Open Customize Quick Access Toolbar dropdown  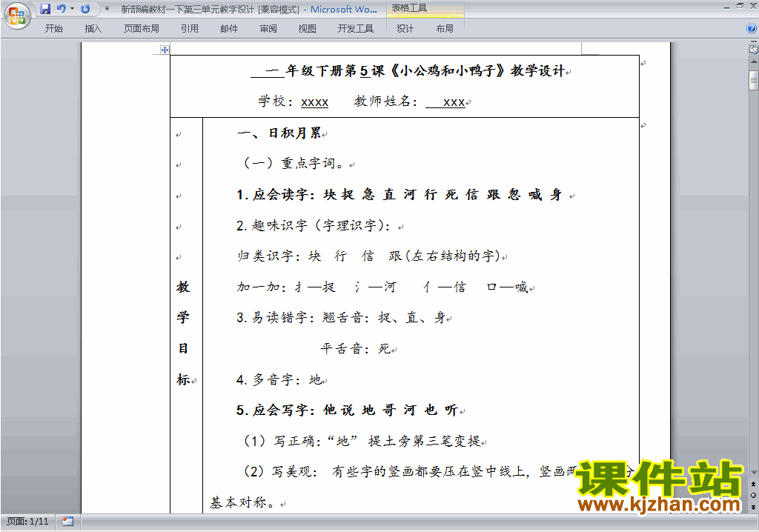pos(107,9)
